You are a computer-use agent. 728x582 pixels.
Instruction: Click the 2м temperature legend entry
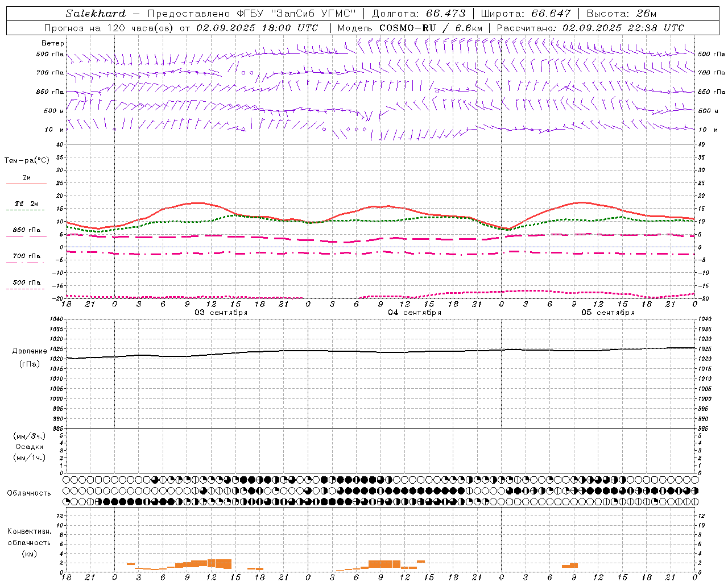27,178
